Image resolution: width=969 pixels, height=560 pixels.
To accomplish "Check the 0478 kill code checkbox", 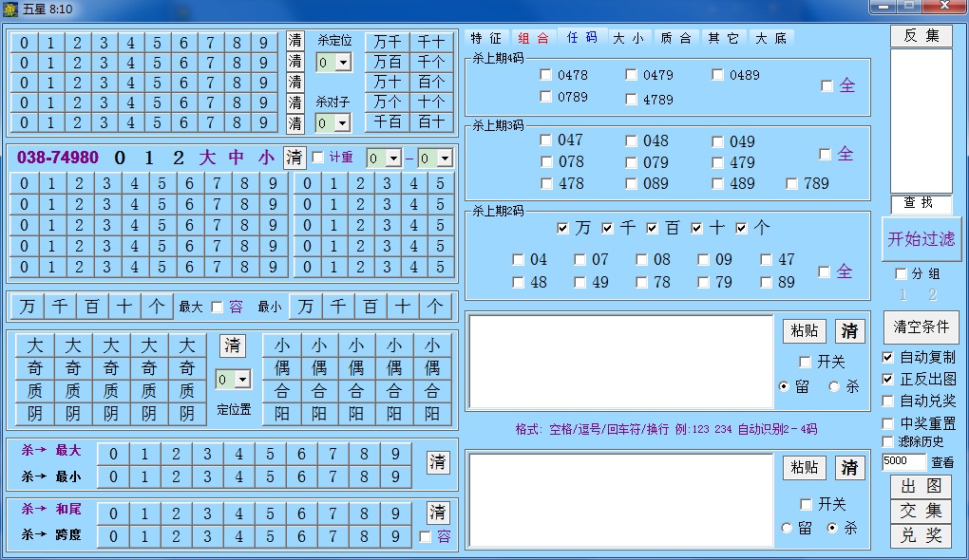I will tap(547, 73).
